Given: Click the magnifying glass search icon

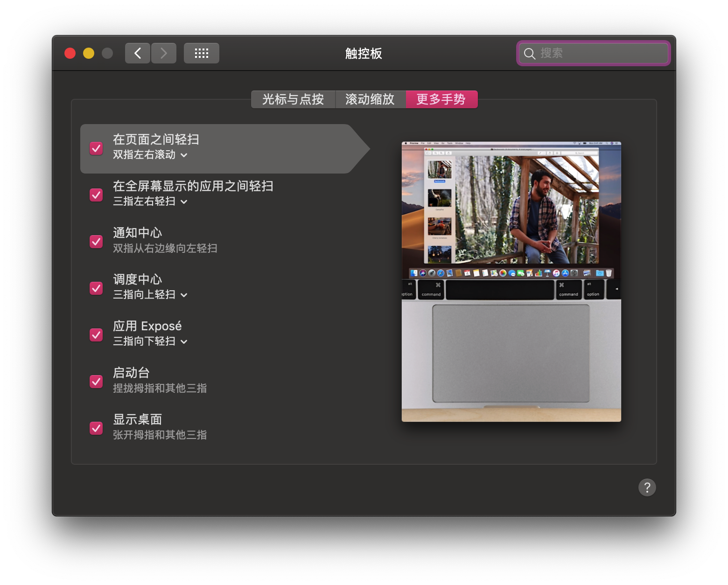Looking at the screenshot, I should click(x=530, y=54).
